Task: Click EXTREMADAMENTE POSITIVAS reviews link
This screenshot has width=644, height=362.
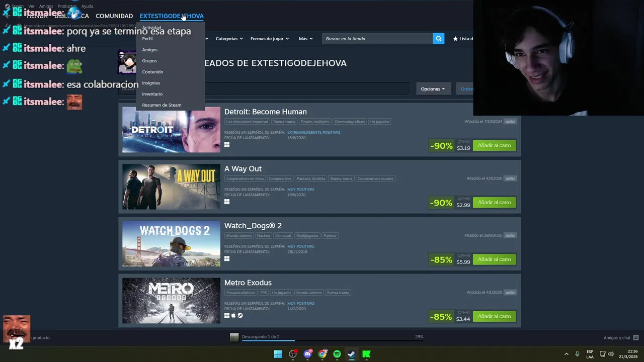Action: 313,132
